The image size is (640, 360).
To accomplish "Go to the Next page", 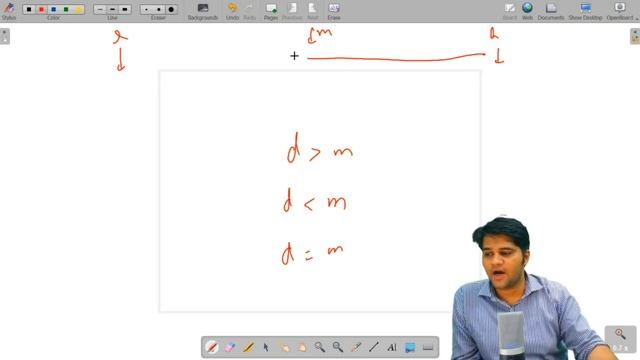I will pyautogui.click(x=313, y=11).
